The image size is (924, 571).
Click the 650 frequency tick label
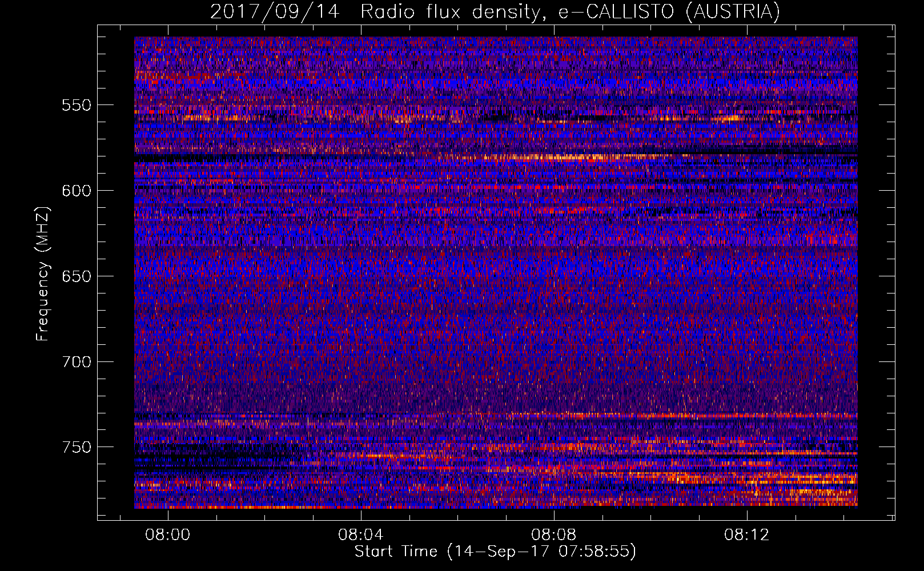point(77,276)
